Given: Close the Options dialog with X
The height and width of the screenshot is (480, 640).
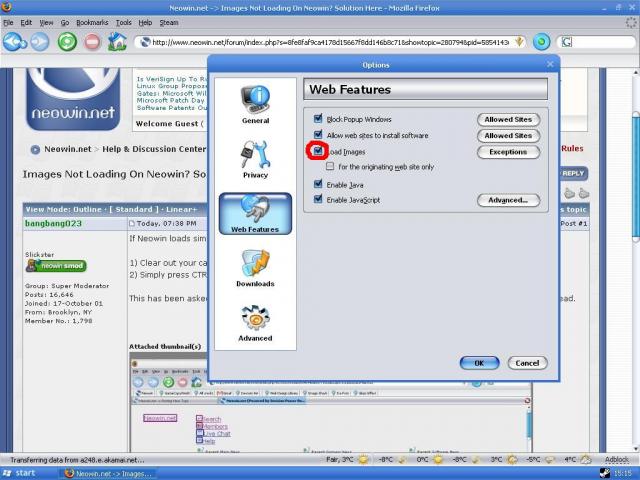Looking at the screenshot, I should click(x=550, y=64).
